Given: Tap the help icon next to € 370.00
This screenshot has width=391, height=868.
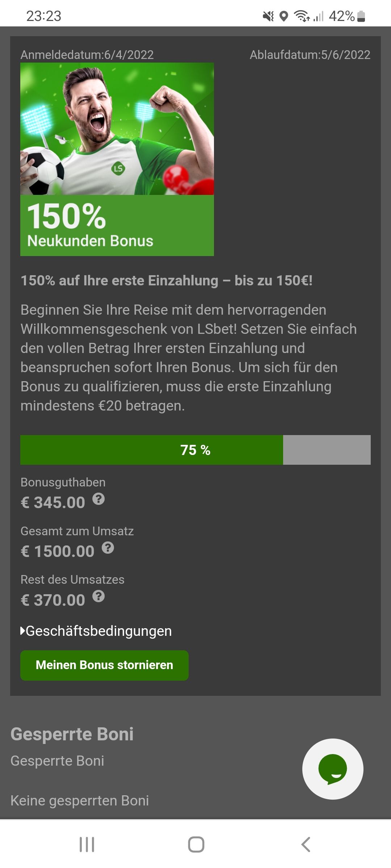Looking at the screenshot, I should (98, 596).
